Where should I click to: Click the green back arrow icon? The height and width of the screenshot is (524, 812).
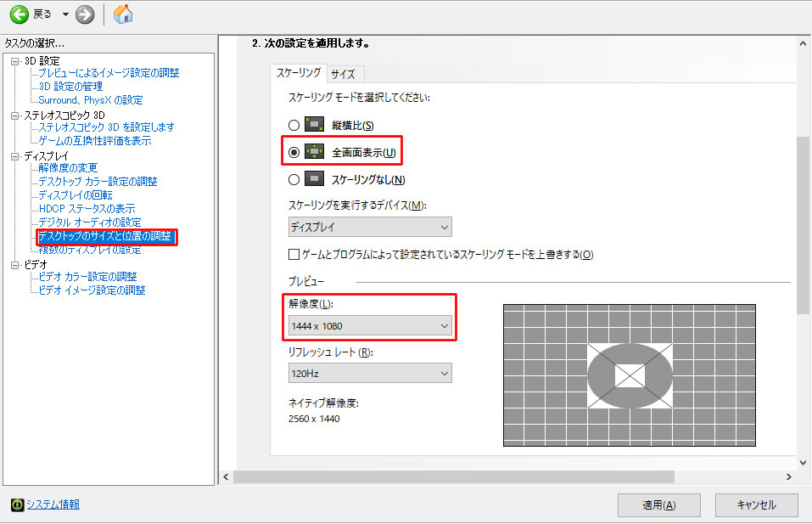19,14
